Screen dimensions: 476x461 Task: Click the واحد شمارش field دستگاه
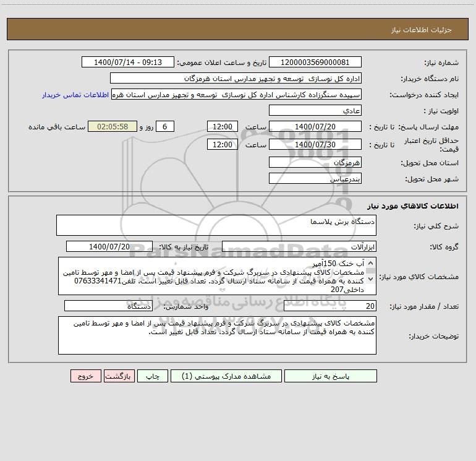click(x=108, y=306)
